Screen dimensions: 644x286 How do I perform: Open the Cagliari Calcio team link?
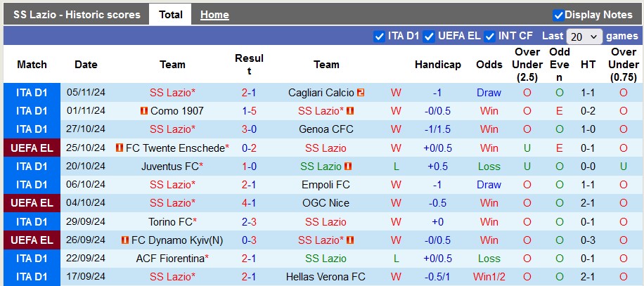tap(321, 93)
